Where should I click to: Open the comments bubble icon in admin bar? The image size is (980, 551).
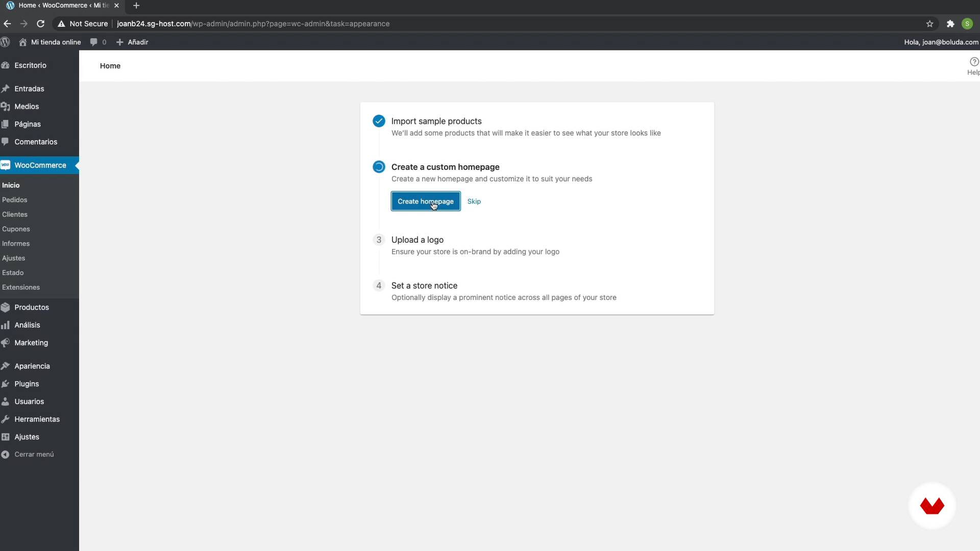click(93, 42)
